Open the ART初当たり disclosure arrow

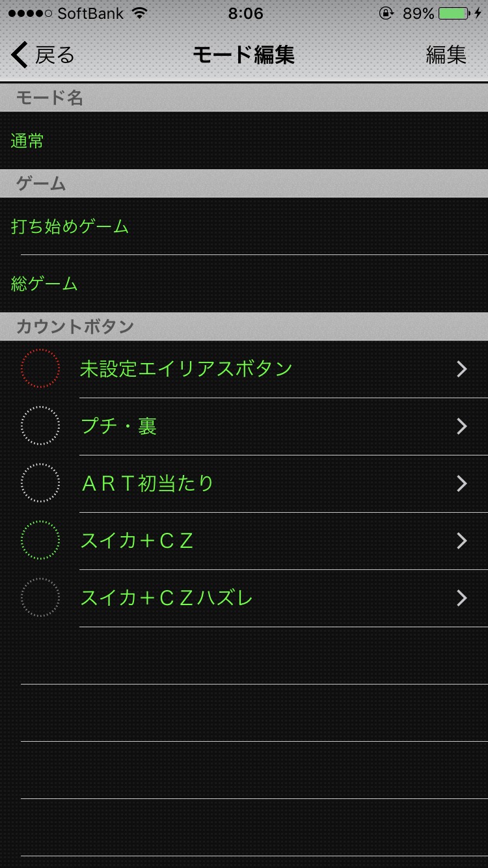point(462,484)
